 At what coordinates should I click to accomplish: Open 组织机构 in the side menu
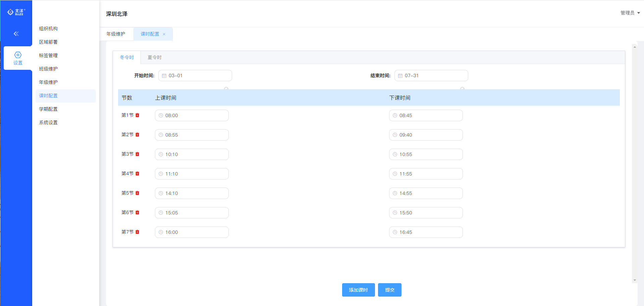[48, 29]
